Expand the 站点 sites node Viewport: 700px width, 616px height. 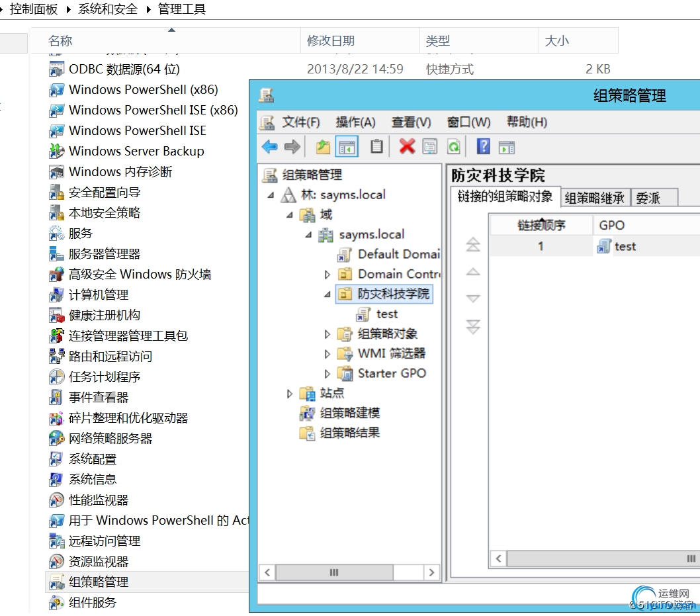point(290,393)
